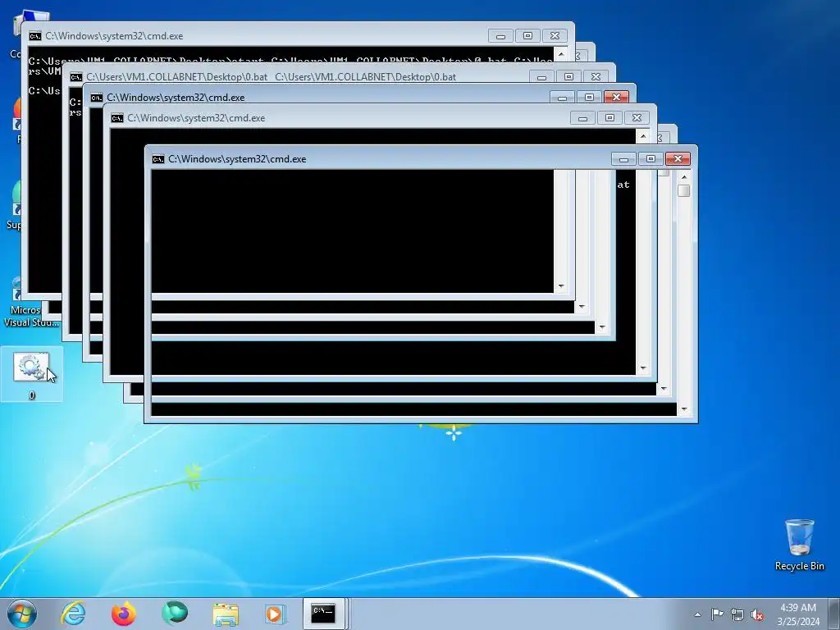Open front cmd.exe window's system menu icon
The height and width of the screenshot is (630, 840).
[x=158, y=159]
